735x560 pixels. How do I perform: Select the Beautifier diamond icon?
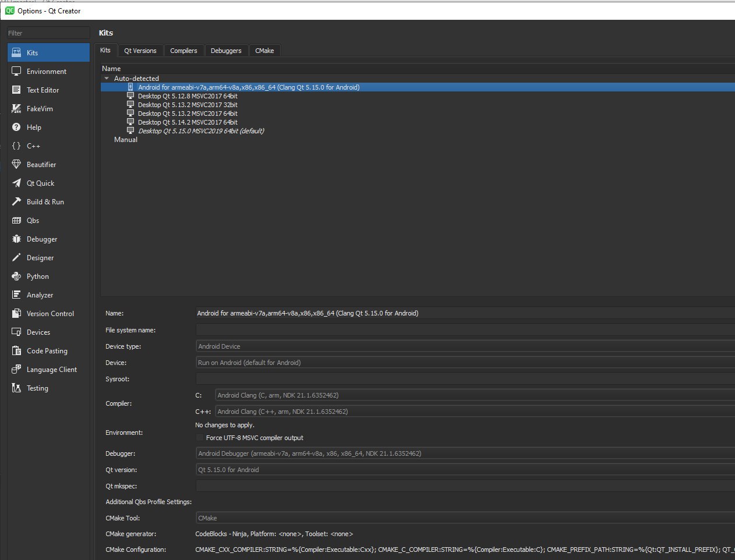point(16,164)
